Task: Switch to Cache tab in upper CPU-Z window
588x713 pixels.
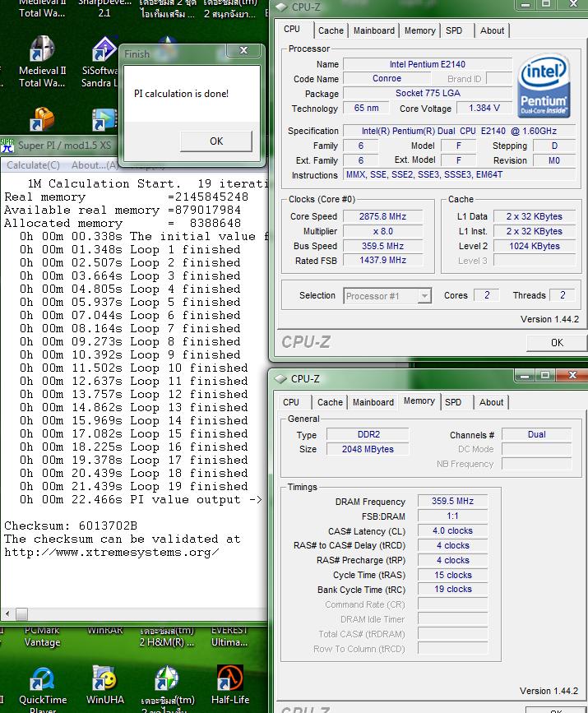Action: 331,31
